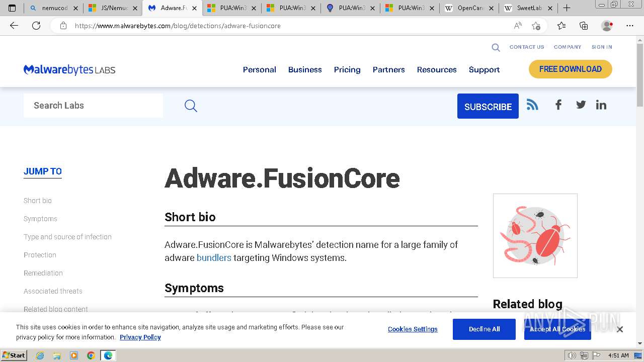The height and width of the screenshot is (362, 644).
Task: Open the tab actions menu icon
Action: click(x=12, y=8)
